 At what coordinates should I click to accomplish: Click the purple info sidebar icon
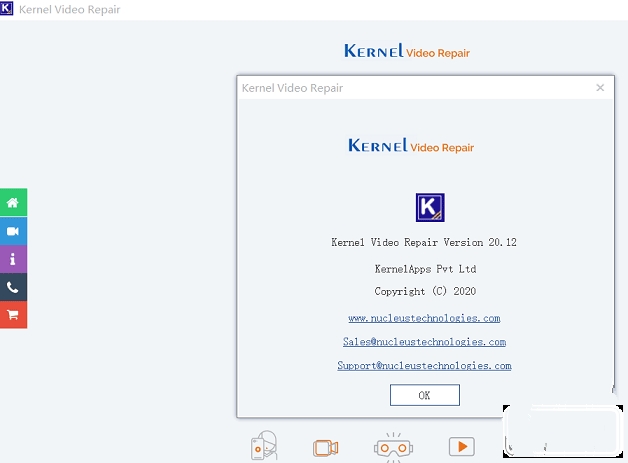[x=13, y=258]
